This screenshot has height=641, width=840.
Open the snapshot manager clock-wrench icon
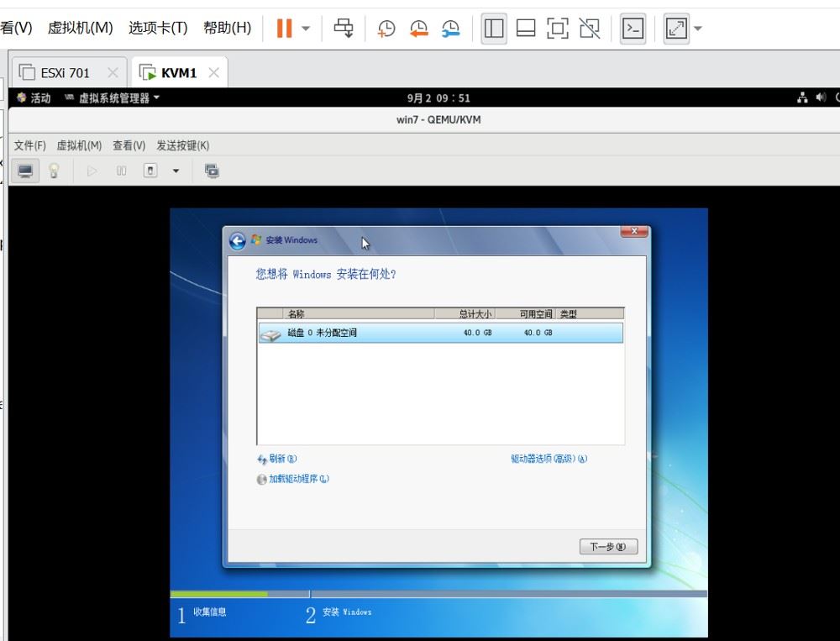(x=450, y=29)
